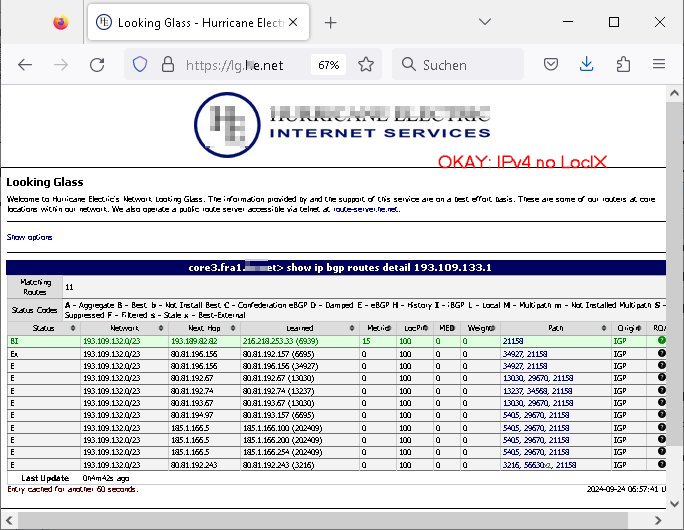Click the vertical scrollbar down arrow
This screenshot has width=684, height=530.
[674, 504]
